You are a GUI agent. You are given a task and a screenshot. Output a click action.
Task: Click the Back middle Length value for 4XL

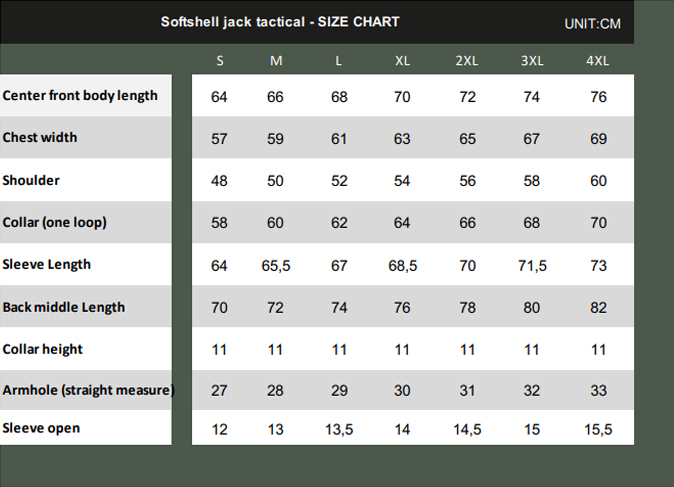tap(598, 308)
